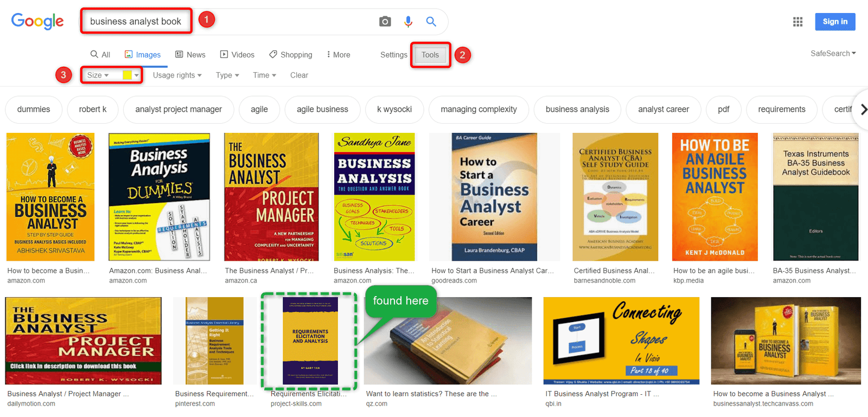
Task: Open the Time filter dropdown
Action: click(265, 75)
